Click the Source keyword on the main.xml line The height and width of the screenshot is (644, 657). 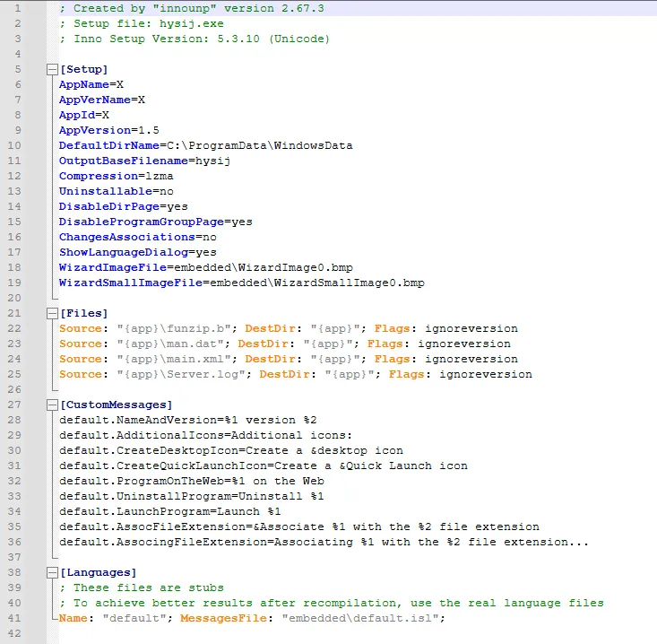(x=81, y=360)
